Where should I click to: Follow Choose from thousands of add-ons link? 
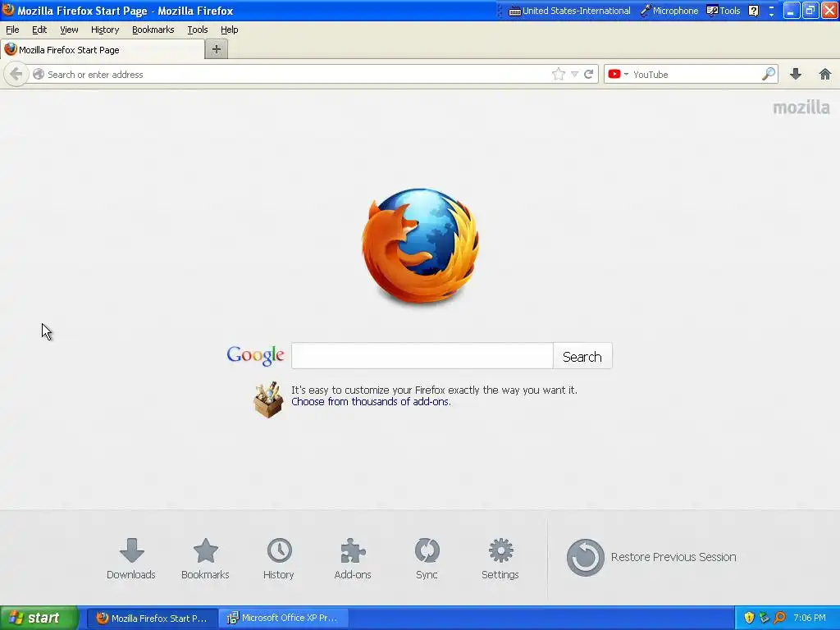point(371,402)
